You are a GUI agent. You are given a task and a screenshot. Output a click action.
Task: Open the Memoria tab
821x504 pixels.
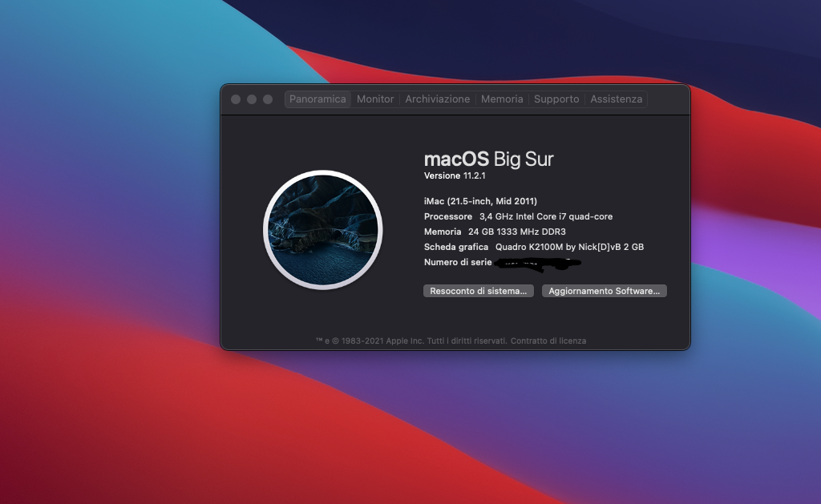pyautogui.click(x=502, y=99)
